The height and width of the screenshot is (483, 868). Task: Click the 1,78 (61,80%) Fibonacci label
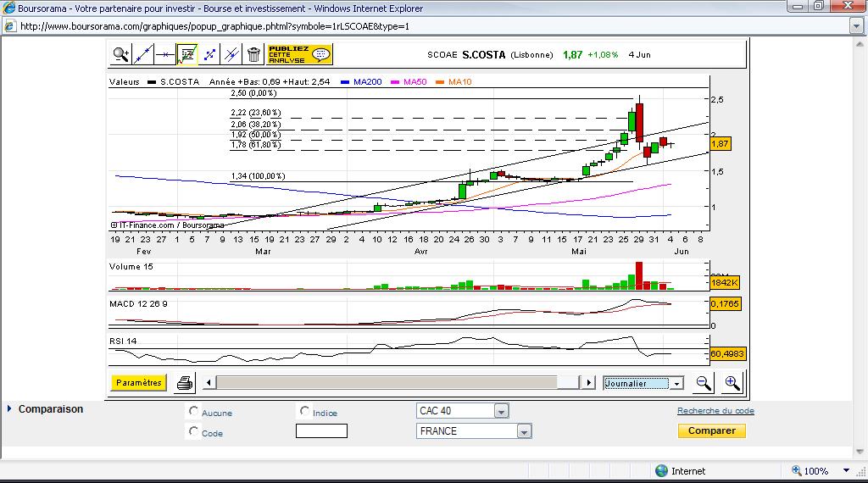click(x=256, y=145)
